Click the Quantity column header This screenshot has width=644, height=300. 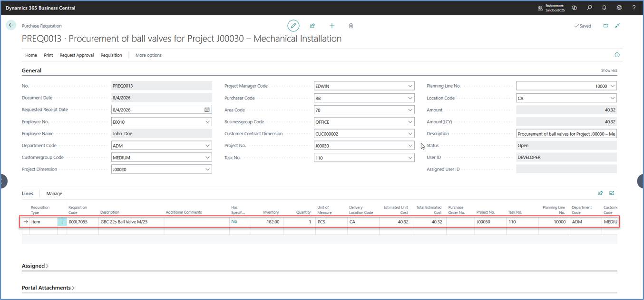pyautogui.click(x=303, y=212)
